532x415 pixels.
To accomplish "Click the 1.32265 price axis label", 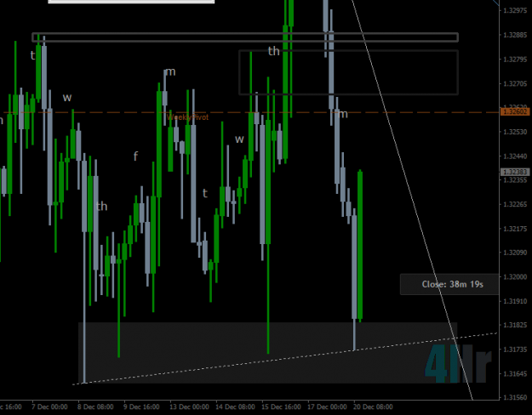I will [515, 204].
